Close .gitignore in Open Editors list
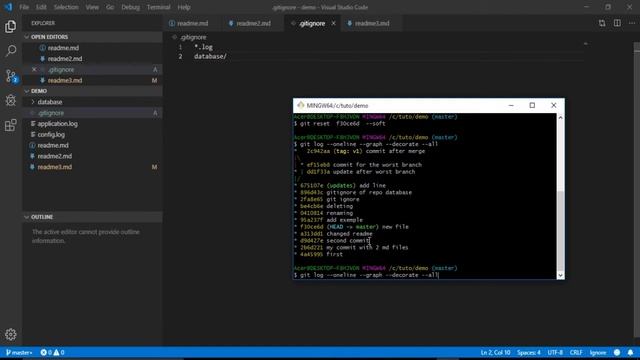The image size is (640, 360). click(x=34, y=69)
